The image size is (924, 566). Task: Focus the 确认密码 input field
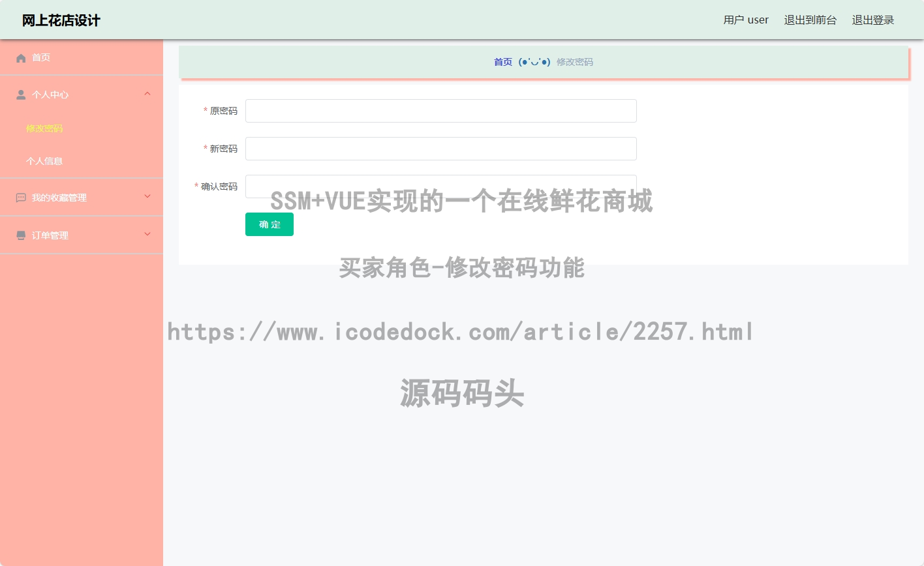(x=441, y=186)
